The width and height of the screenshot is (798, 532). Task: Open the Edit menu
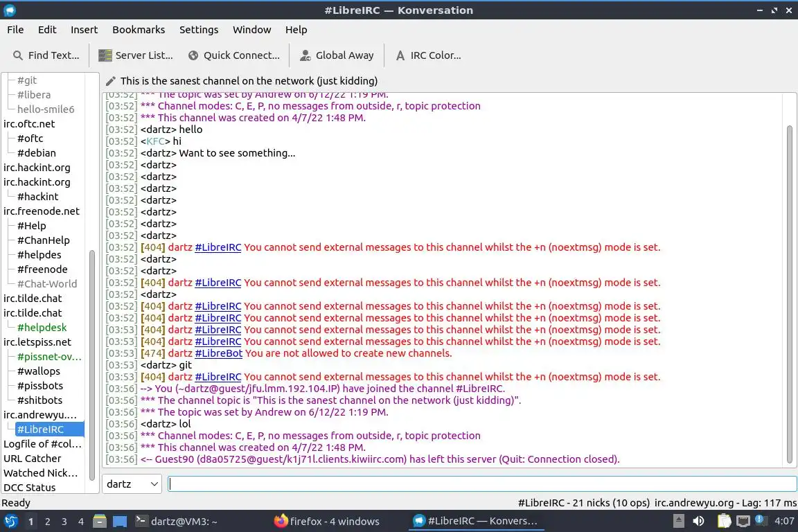47,30
